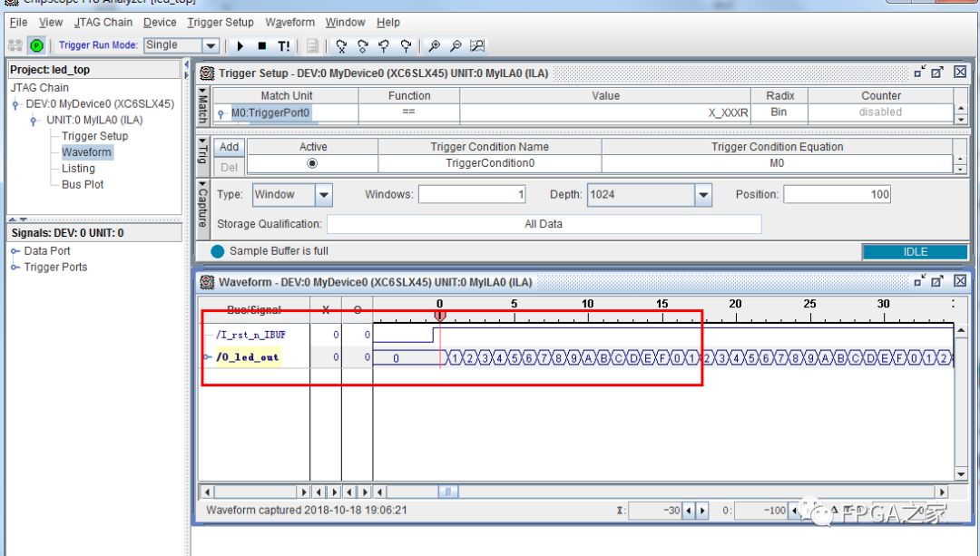
Task: Select Bus Plot in project tree
Action: point(83,185)
